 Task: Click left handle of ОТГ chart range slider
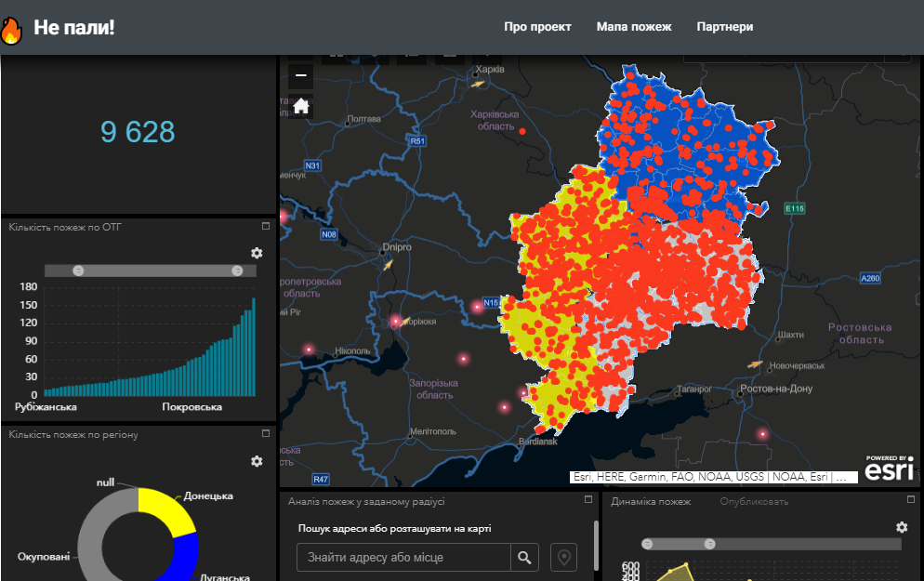[x=78, y=270]
